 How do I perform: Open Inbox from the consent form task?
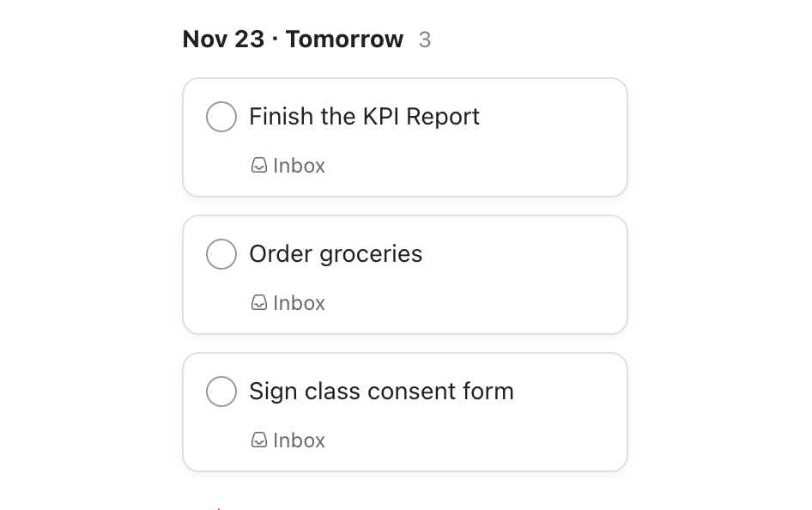click(288, 440)
